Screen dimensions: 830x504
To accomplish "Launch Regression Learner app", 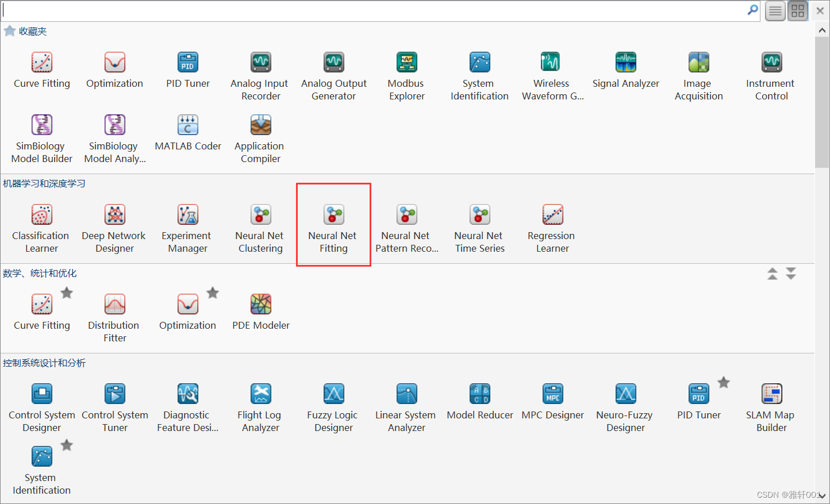I will point(552,229).
